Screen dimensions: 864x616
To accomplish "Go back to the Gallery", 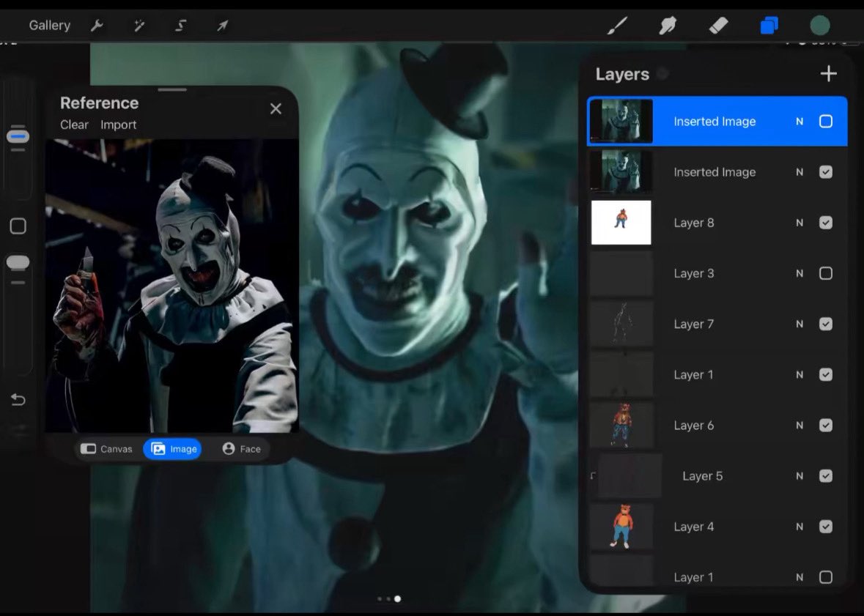I will [50, 26].
